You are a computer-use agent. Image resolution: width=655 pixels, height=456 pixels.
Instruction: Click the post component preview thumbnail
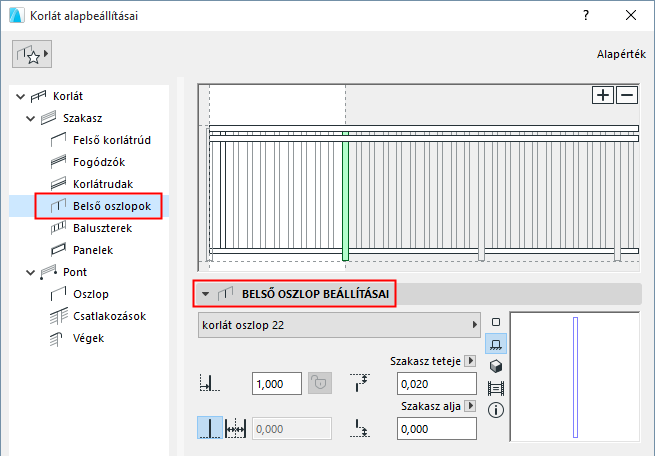click(x=575, y=377)
